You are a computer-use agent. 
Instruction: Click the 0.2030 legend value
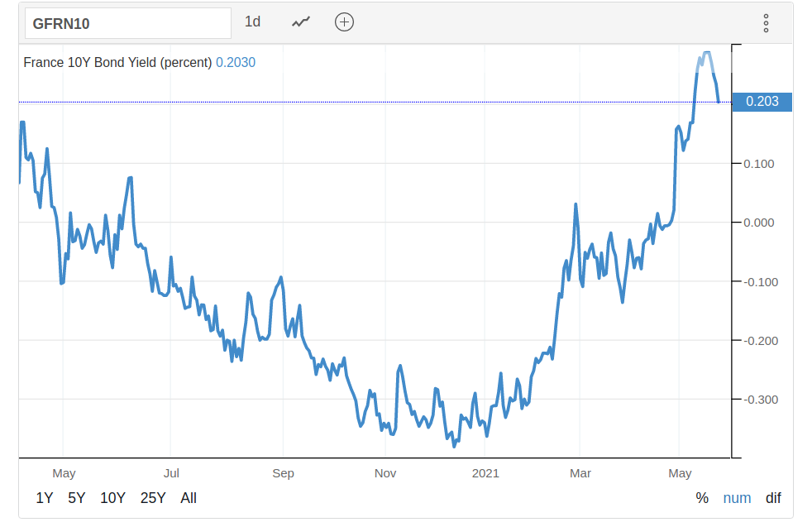(x=236, y=63)
